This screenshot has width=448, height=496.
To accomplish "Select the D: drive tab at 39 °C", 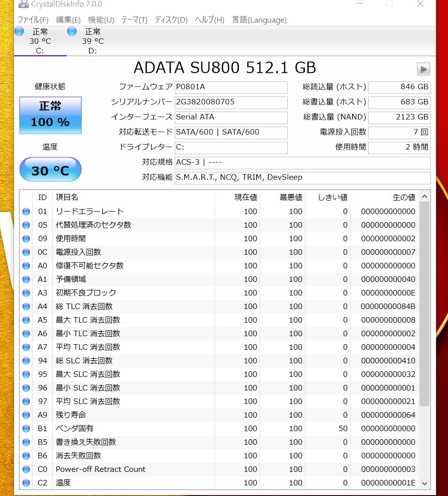I will pos(92,41).
